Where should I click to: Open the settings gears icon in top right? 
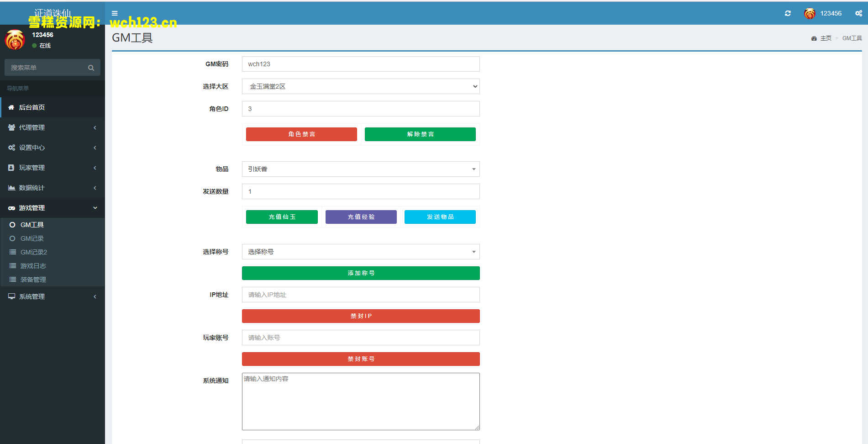(x=858, y=13)
